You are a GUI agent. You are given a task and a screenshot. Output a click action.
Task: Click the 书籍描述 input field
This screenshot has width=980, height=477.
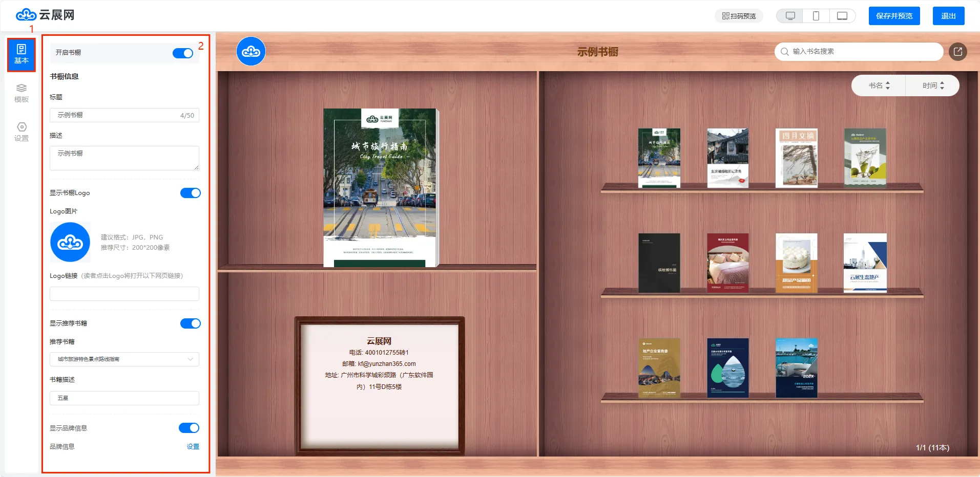124,398
